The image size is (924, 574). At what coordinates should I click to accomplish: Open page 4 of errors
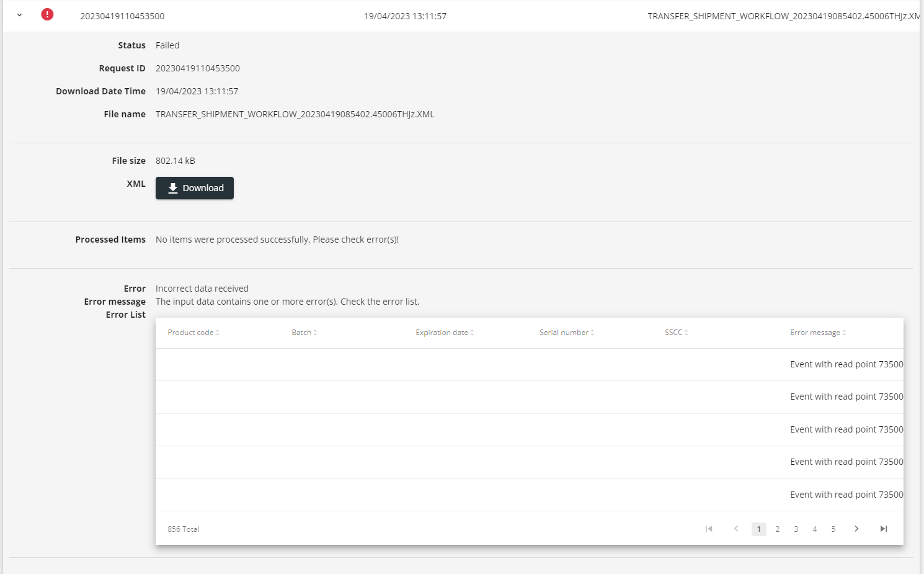point(814,529)
